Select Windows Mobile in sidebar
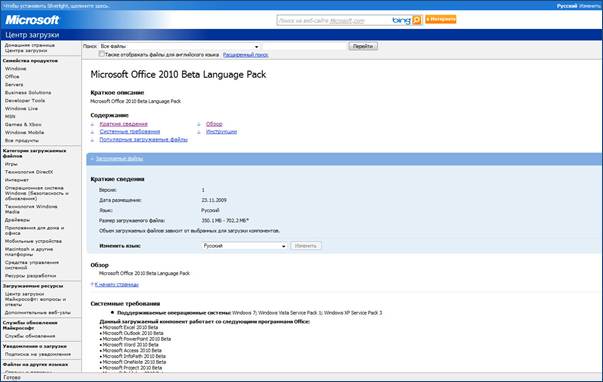 [x=24, y=132]
